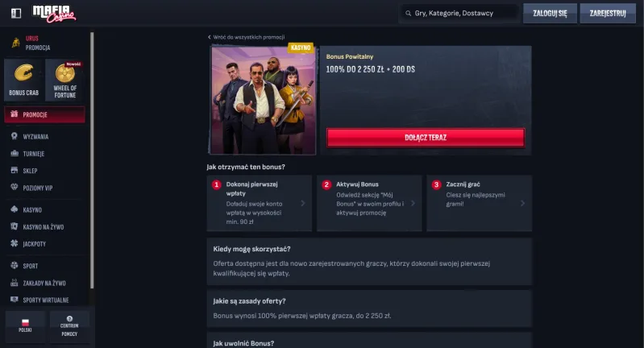Image resolution: width=644 pixels, height=348 pixels.
Task: Click step 2 red number badge
Action: tap(326, 184)
